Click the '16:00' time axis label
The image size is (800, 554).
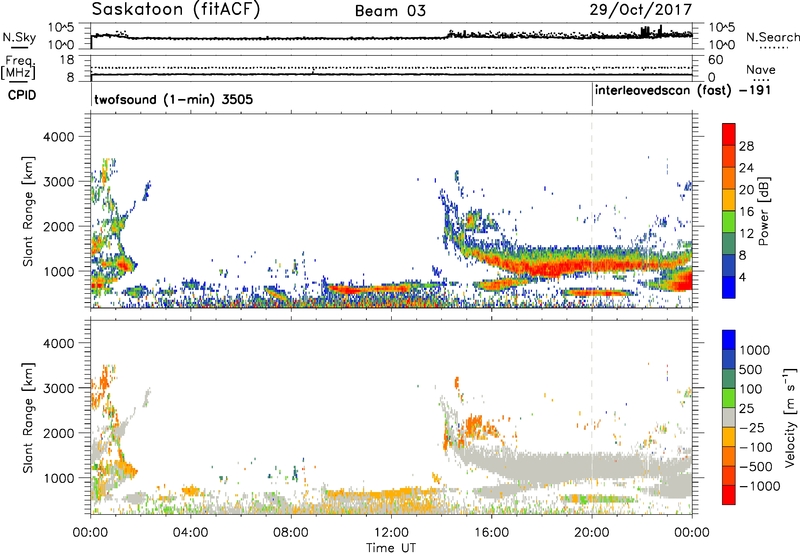[x=491, y=533]
